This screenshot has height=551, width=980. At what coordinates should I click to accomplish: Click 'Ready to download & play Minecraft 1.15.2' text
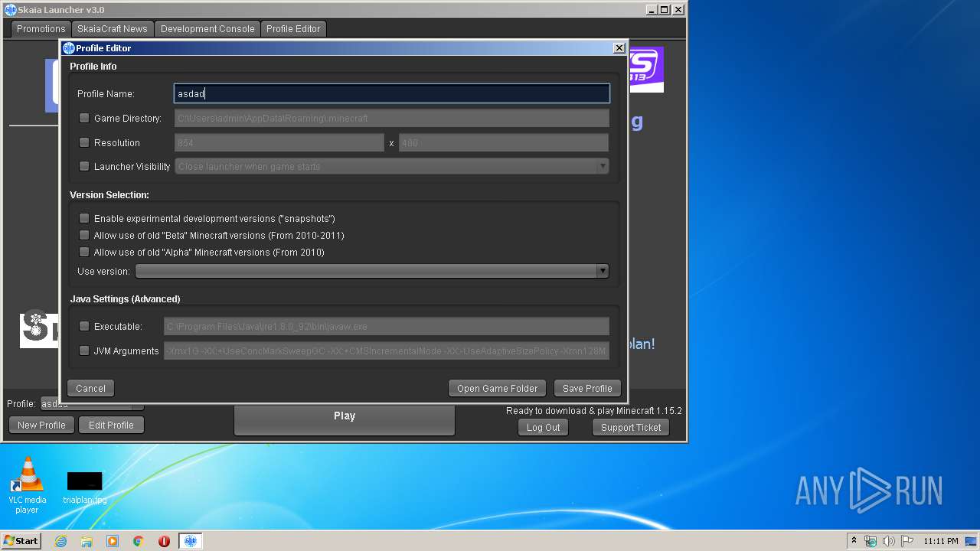pyautogui.click(x=594, y=411)
